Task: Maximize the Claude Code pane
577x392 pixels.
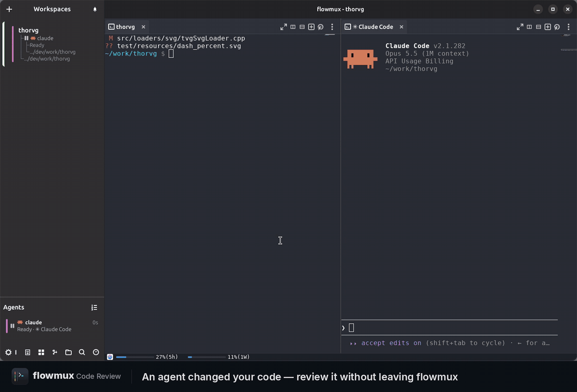Action: click(520, 27)
